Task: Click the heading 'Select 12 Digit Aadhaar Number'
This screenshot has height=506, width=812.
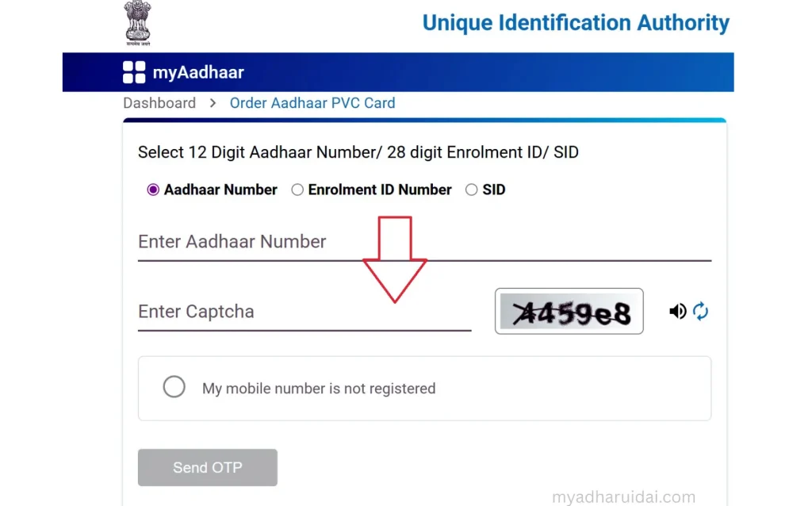Action: tap(358, 152)
